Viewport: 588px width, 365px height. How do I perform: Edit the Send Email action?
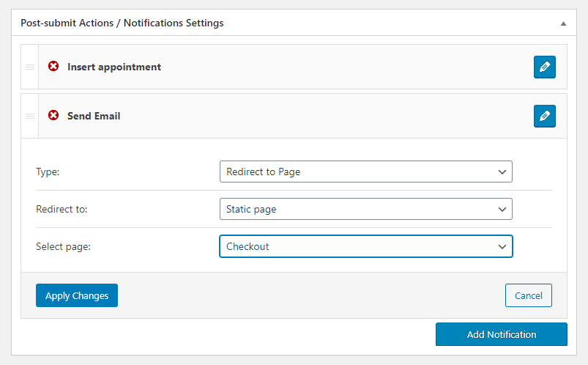click(x=545, y=116)
